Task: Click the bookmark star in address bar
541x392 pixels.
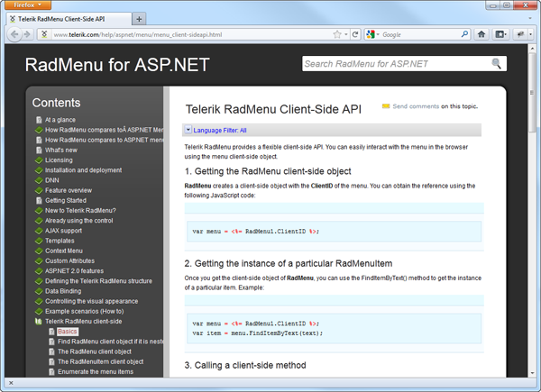Action: 337,34
